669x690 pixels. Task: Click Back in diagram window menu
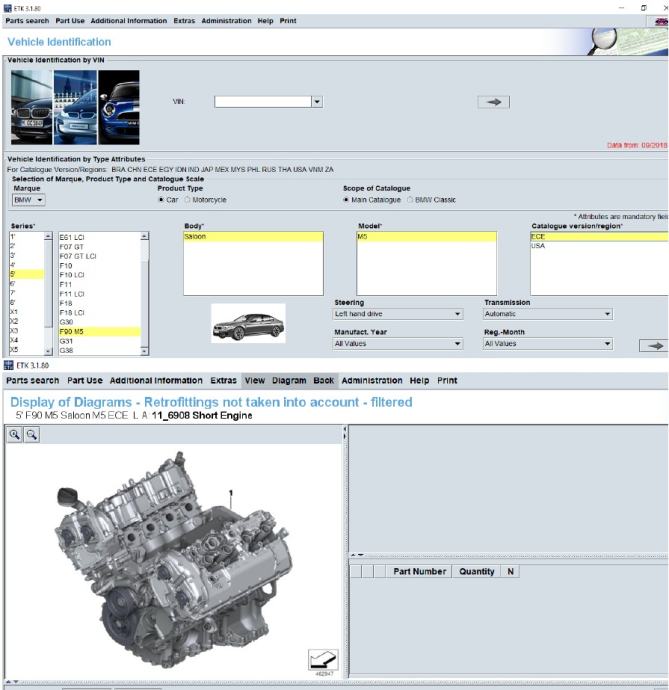(323, 381)
